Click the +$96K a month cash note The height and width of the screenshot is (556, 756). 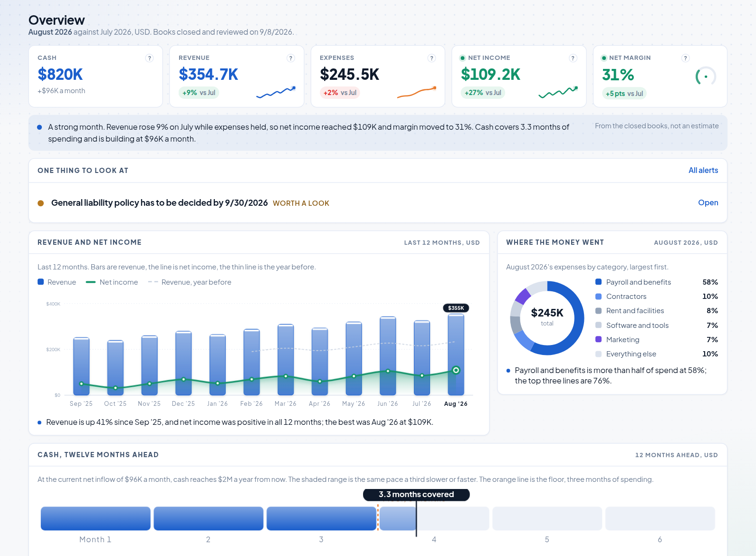pyautogui.click(x=61, y=91)
